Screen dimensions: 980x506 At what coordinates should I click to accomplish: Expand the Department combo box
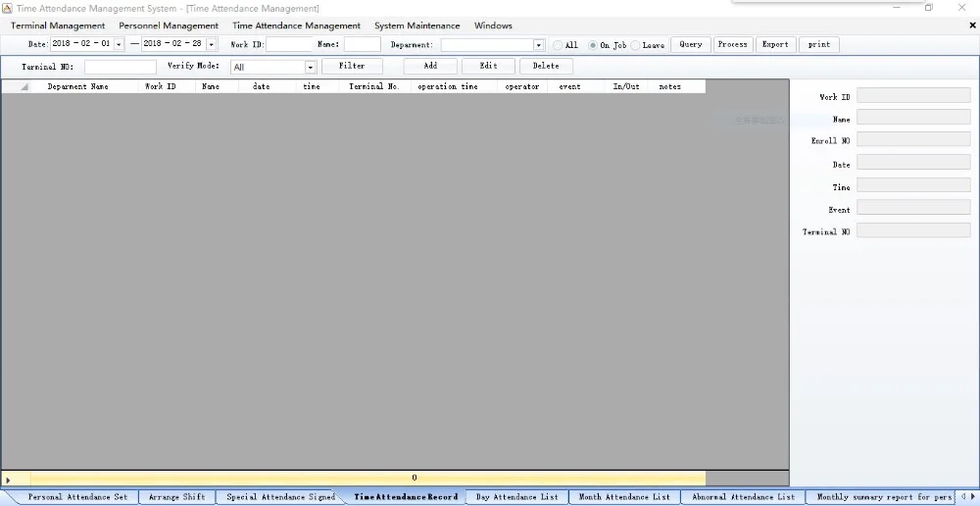tap(539, 45)
